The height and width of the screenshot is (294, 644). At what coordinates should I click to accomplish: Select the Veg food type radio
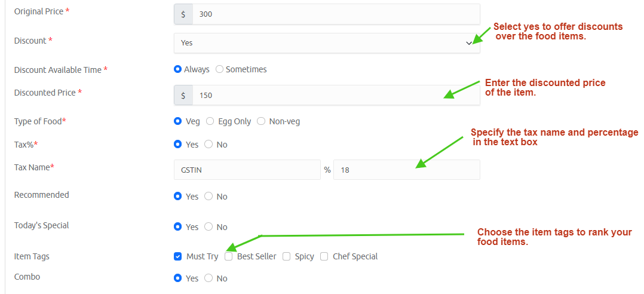point(177,121)
